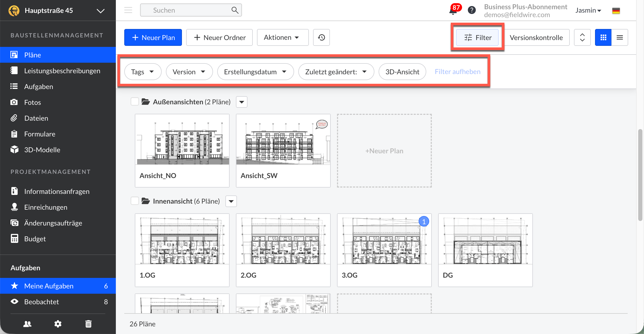Open the trash bin in sidebar
Viewport: 644px width, 334px height.
88,324
